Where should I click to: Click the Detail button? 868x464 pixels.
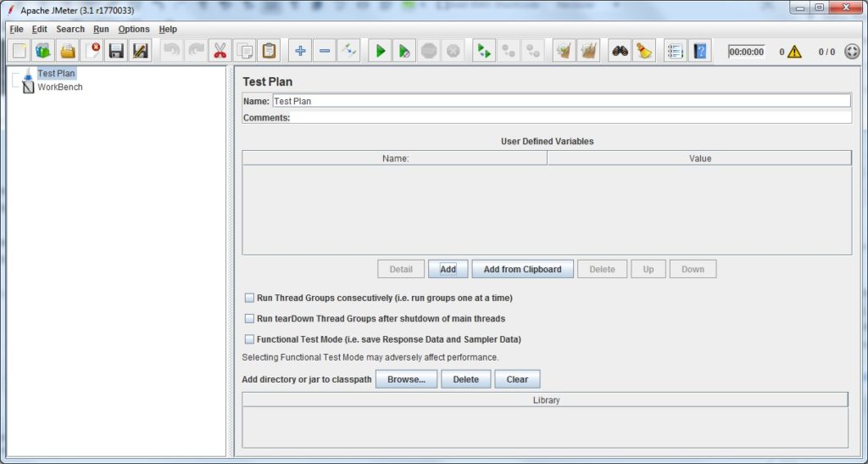point(401,269)
